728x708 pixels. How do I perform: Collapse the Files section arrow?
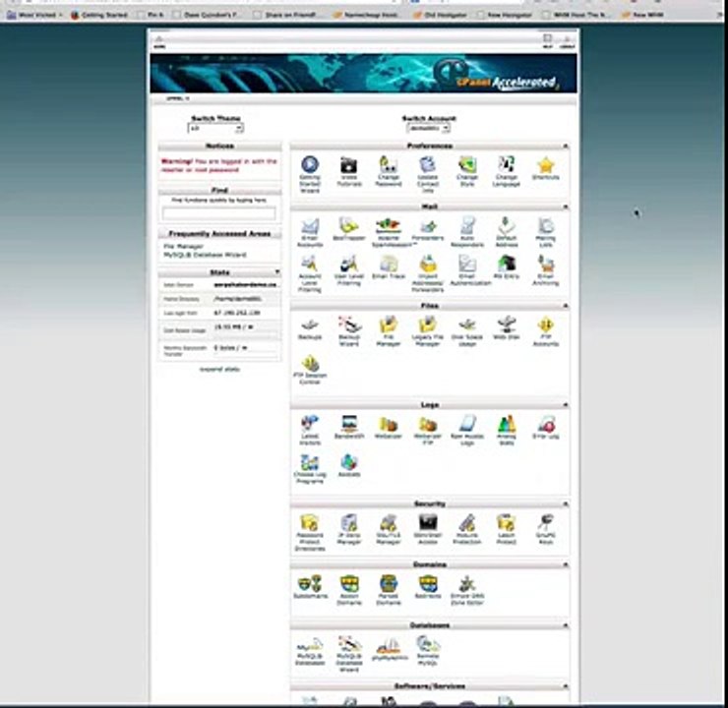565,305
